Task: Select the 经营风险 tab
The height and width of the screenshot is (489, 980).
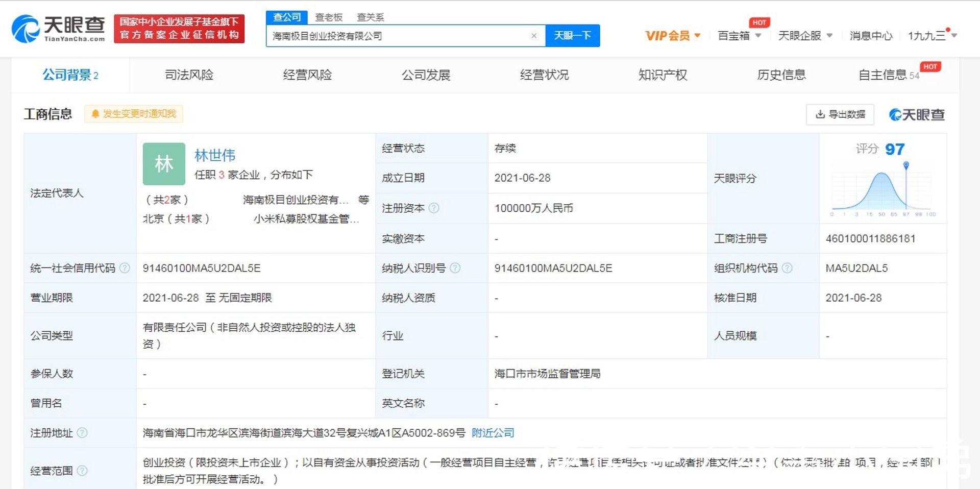Action: pyautogui.click(x=307, y=75)
